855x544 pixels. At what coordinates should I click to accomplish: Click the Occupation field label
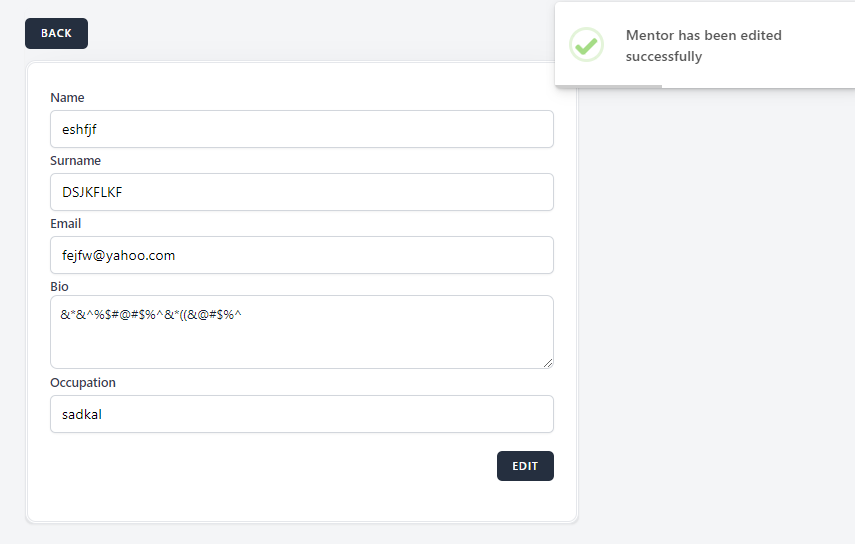tap(83, 383)
